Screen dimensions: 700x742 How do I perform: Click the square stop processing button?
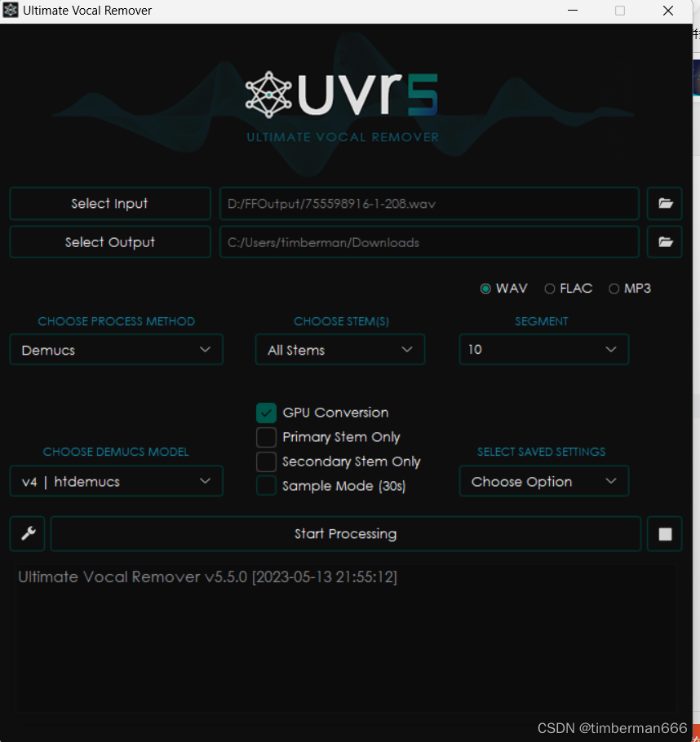(664, 534)
